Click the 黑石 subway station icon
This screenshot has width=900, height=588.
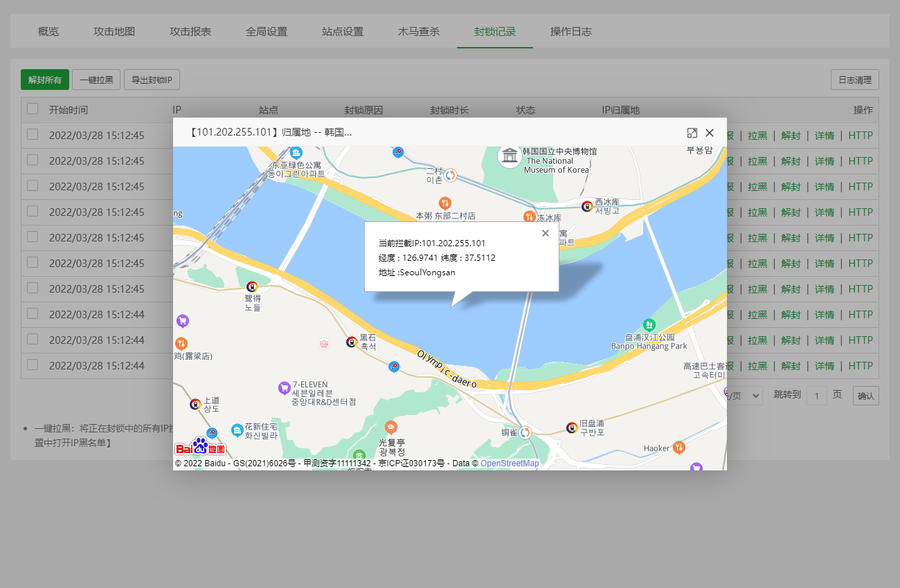coord(352,342)
